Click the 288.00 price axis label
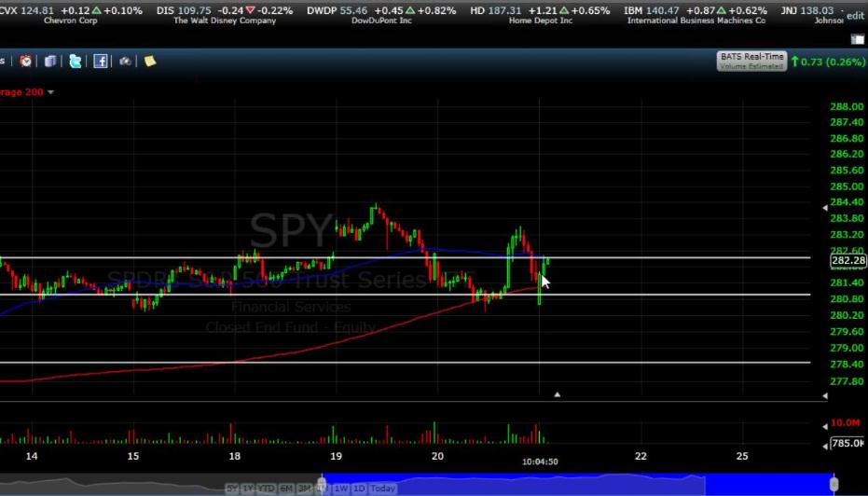The image size is (868, 496). pos(847,106)
